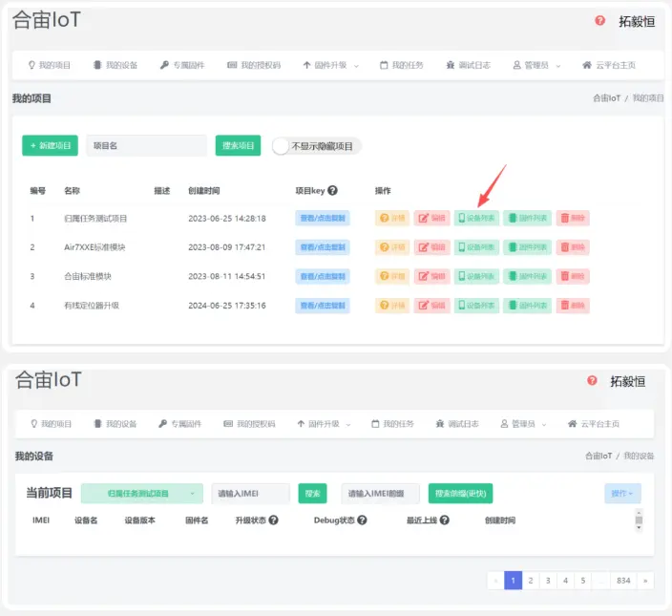Open 固件列表 for Air7XXE标准模块
Image resolution: width=672 pixels, height=616 pixels.
tap(527, 247)
